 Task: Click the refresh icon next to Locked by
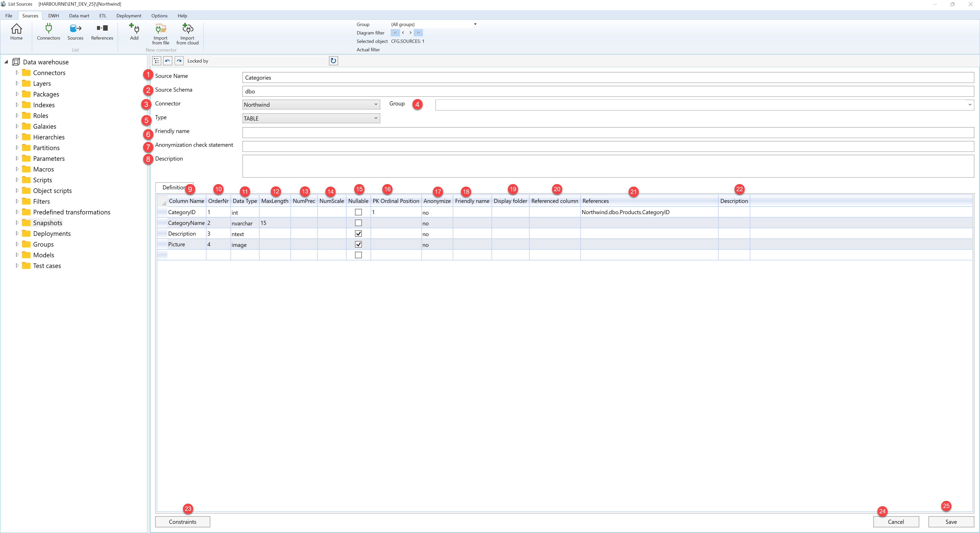pos(333,61)
